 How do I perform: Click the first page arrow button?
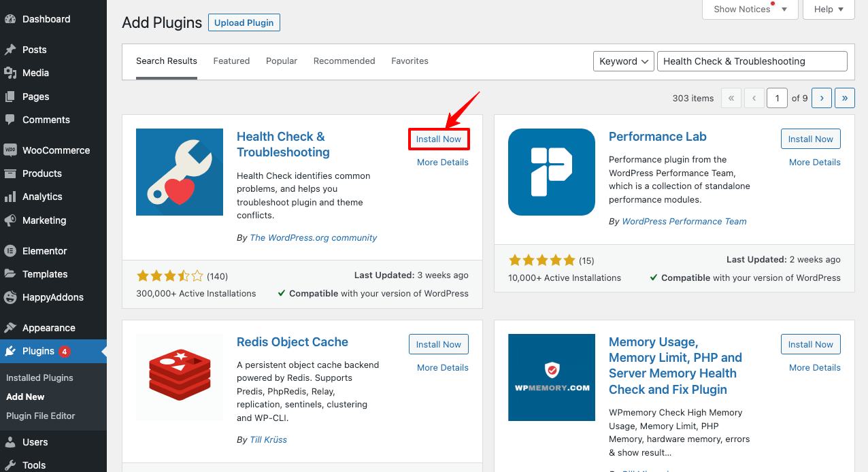(x=731, y=98)
